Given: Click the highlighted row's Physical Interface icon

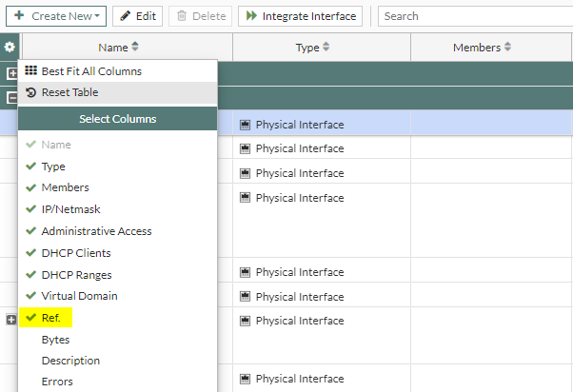Looking at the screenshot, I should (x=245, y=125).
